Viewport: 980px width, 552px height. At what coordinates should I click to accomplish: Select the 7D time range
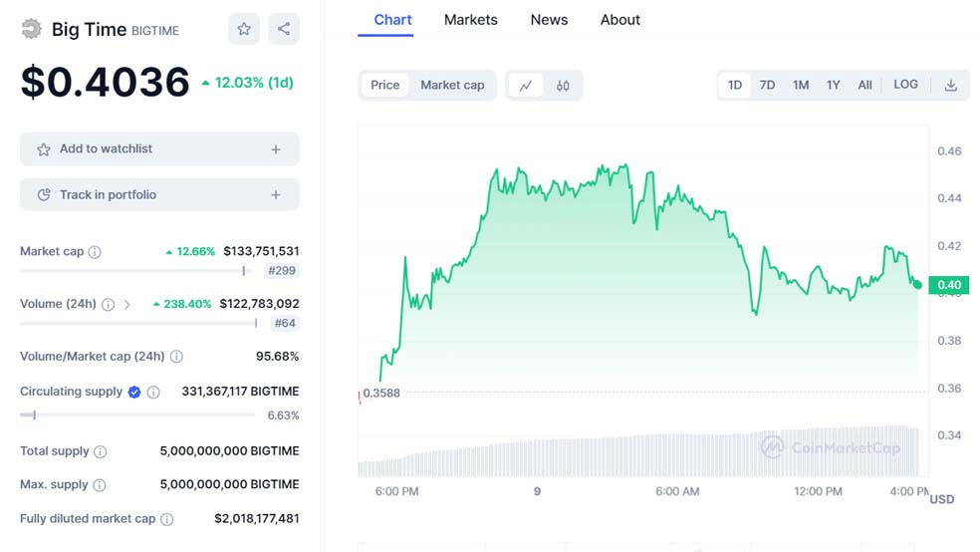(767, 86)
